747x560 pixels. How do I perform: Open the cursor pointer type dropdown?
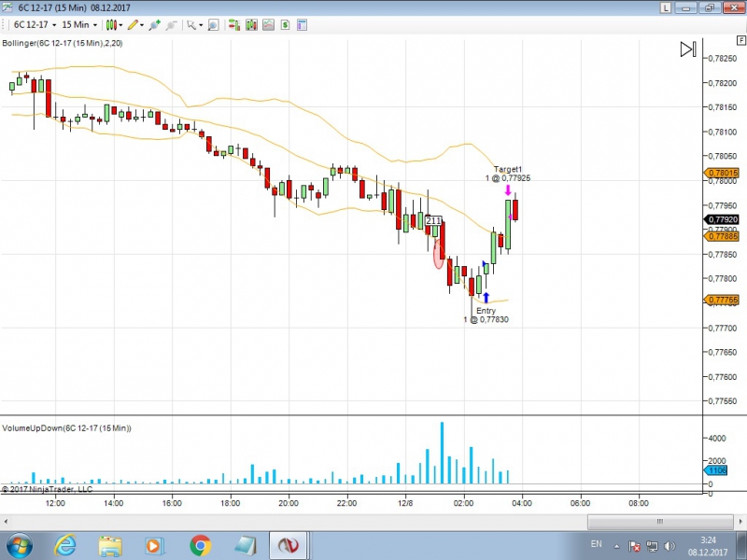194,25
